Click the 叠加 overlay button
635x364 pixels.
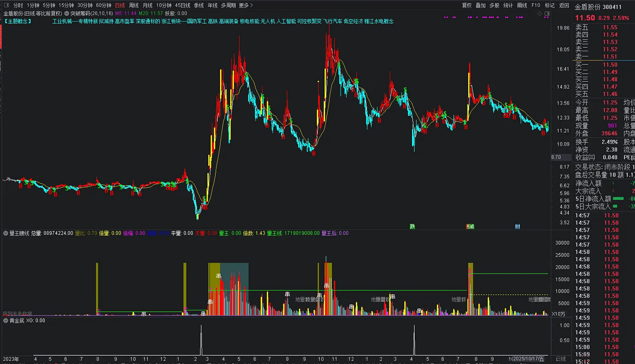(481, 5)
